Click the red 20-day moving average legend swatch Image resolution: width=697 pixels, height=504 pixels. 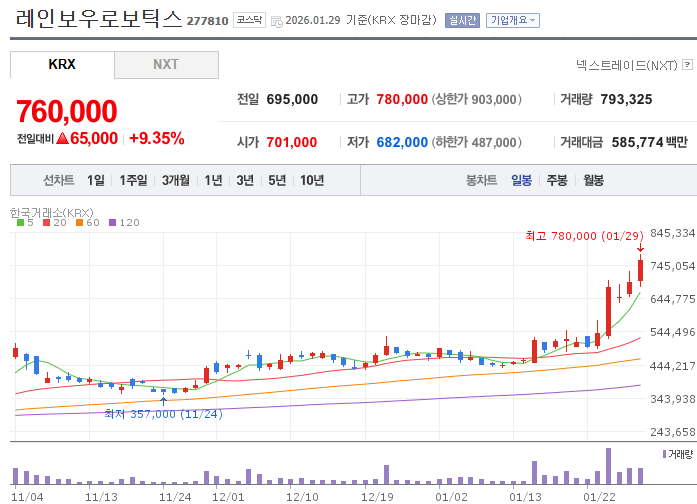point(47,223)
